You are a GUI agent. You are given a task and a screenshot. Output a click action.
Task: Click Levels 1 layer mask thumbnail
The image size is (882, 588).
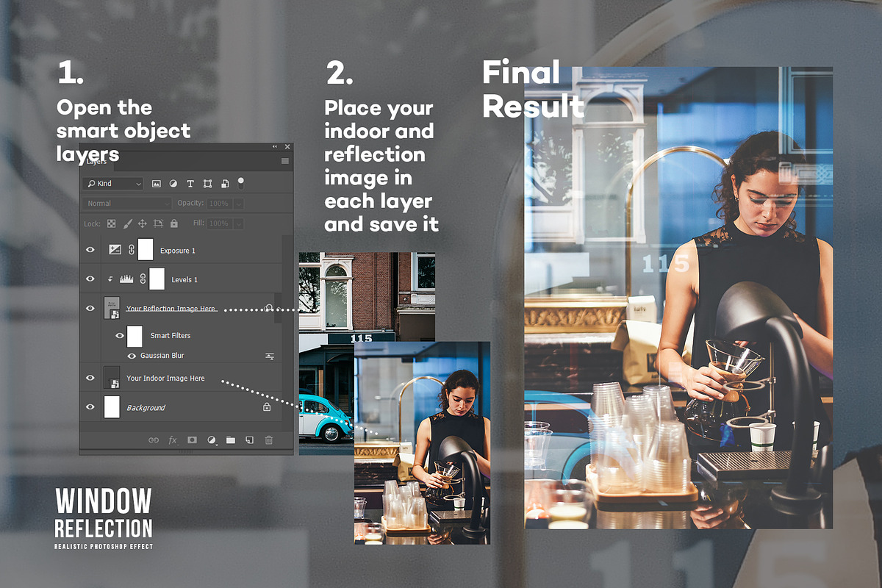pyautogui.click(x=157, y=279)
